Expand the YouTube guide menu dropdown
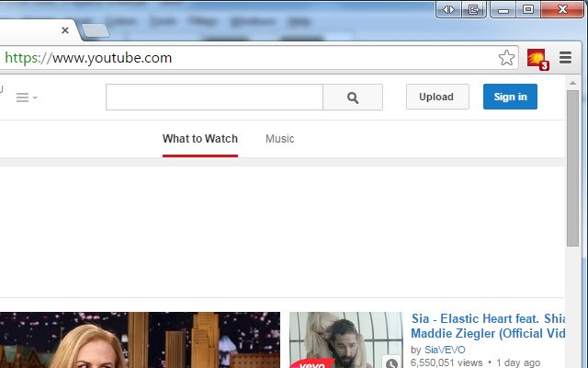Image resolution: width=588 pixels, height=368 pixels. (x=27, y=98)
